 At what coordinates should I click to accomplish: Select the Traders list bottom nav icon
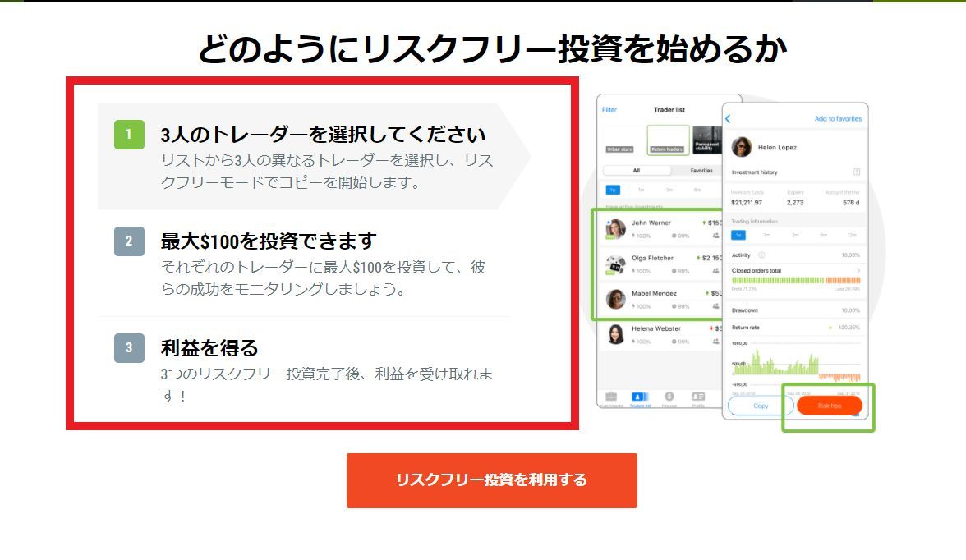(640, 397)
